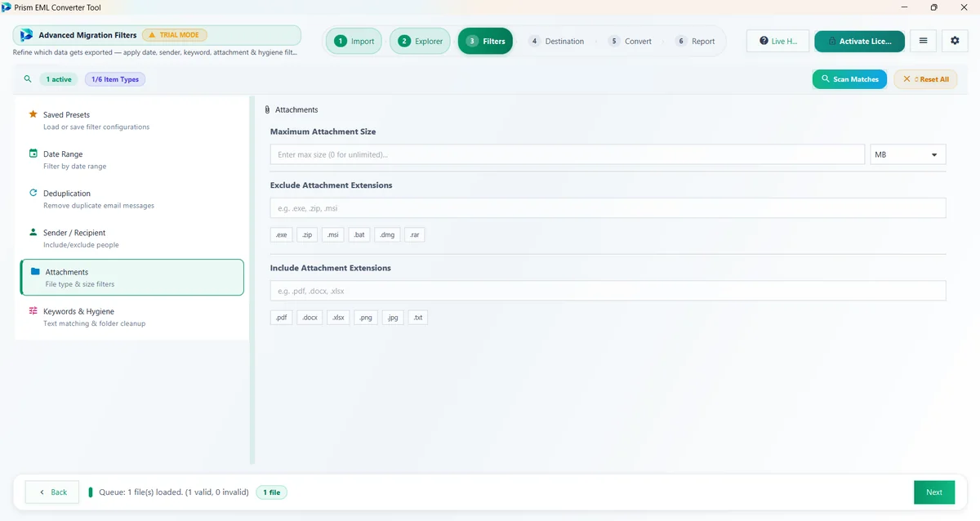
Task: Jump to step 6 Report
Action: [695, 41]
